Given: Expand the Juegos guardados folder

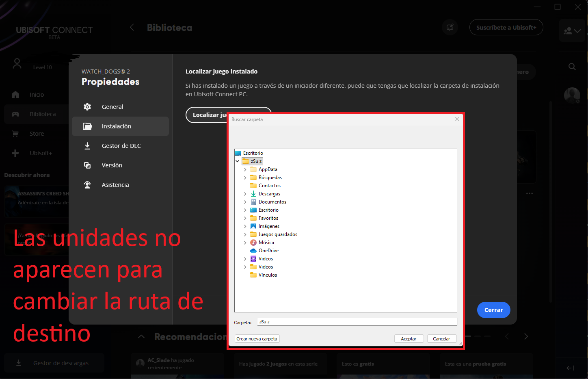Looking at the screenshot, I should [245, 234].
